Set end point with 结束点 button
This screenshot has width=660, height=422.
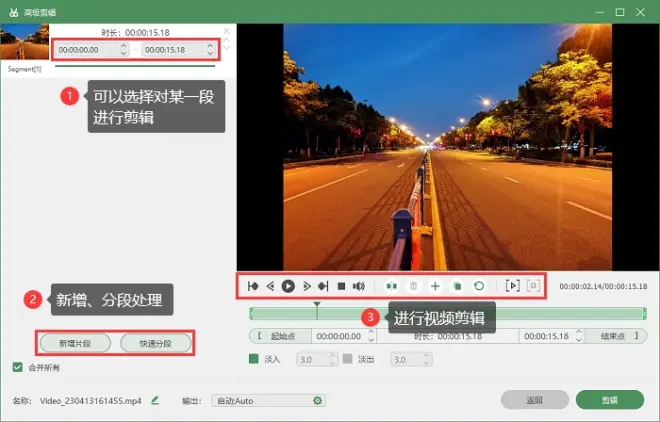pyautogui.click(x=615, y=336)
